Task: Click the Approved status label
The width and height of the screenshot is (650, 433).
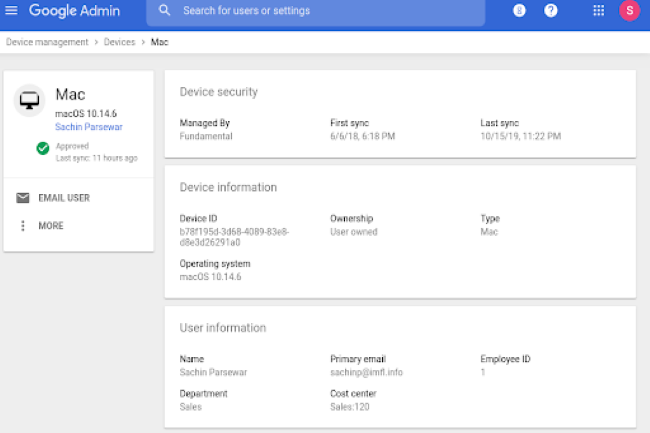Action: pos(72,146)
